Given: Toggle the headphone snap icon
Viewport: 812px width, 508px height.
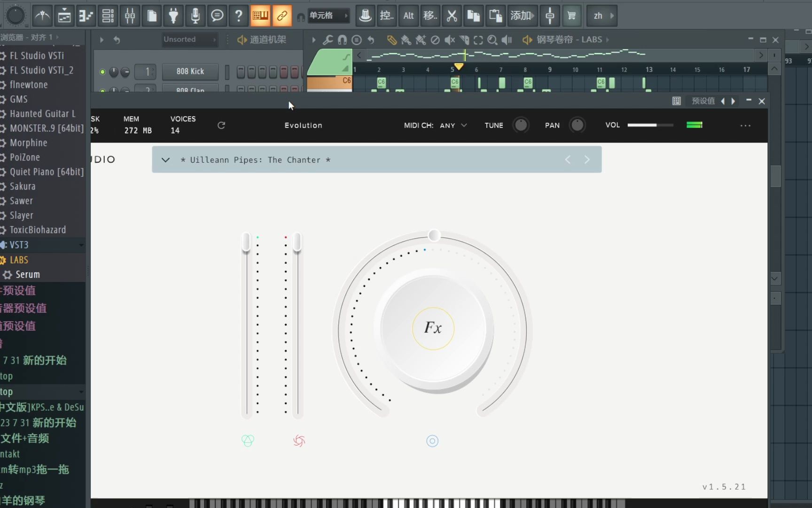Looking at the screenshot, I should pos(301,17).
